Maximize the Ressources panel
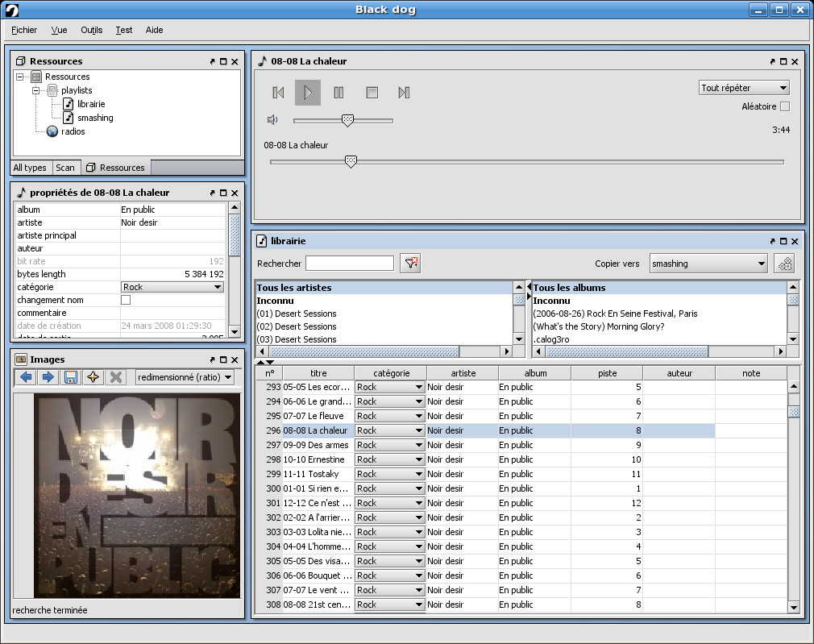The image size is (814, 644). (x=223, y=61)
